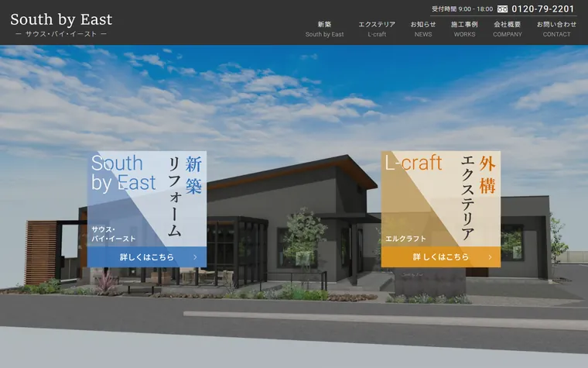Click the free-dial phone icon
The height and width of the screenshot is (368, 588).
click(x=502, y=9)
